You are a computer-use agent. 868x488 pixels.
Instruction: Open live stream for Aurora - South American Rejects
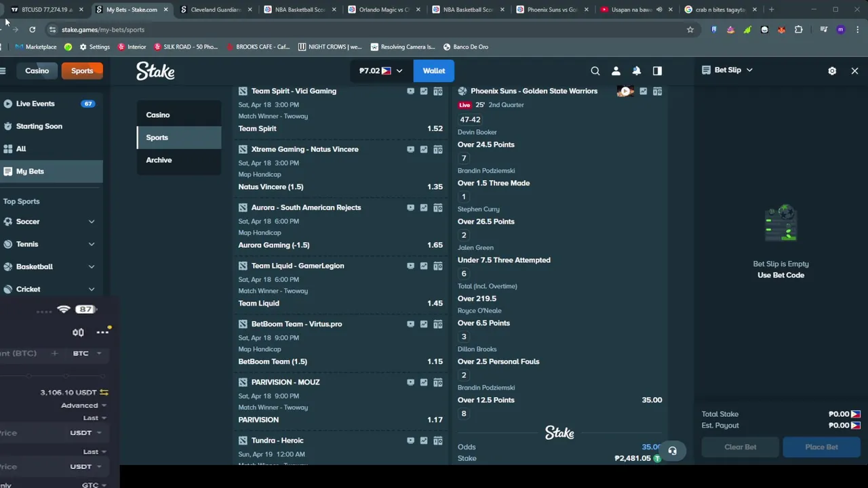point(410,207)
